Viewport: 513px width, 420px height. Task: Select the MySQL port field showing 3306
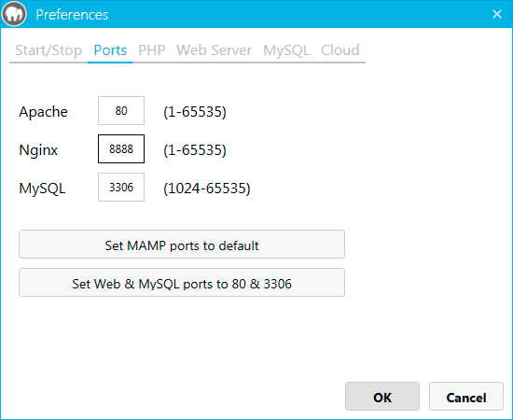pyautogui.click(x=121, y=188)
